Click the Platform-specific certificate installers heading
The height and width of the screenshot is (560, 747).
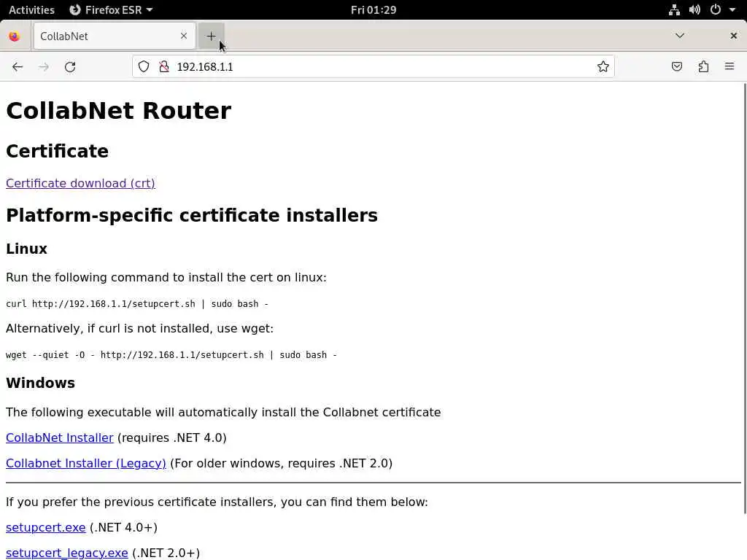tap(192, 215)
